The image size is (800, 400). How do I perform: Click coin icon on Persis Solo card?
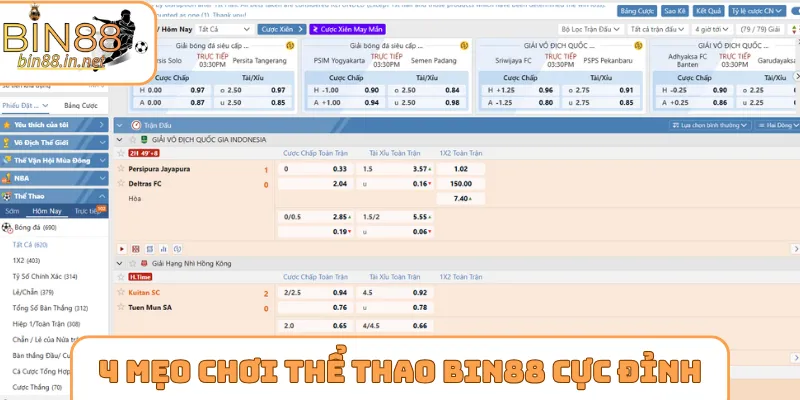290,45
